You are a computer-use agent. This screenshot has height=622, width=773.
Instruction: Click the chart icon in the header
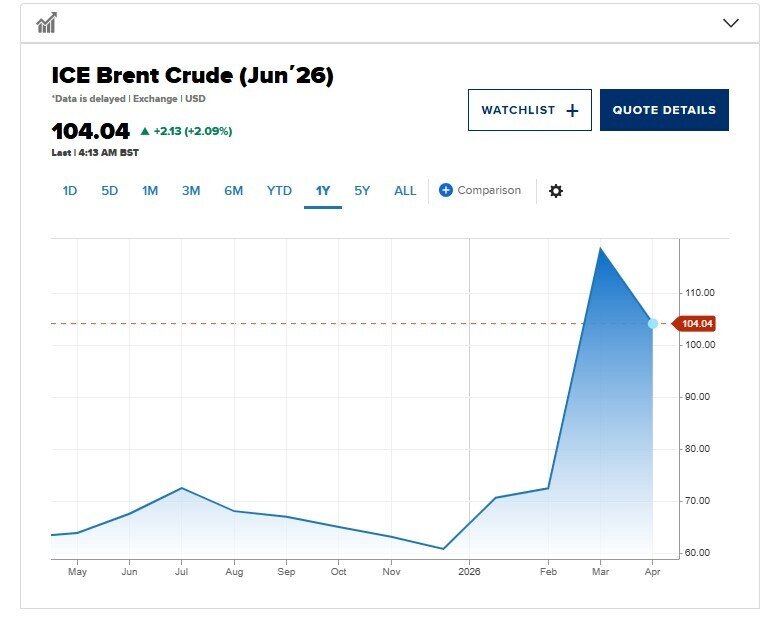(46, 23)
